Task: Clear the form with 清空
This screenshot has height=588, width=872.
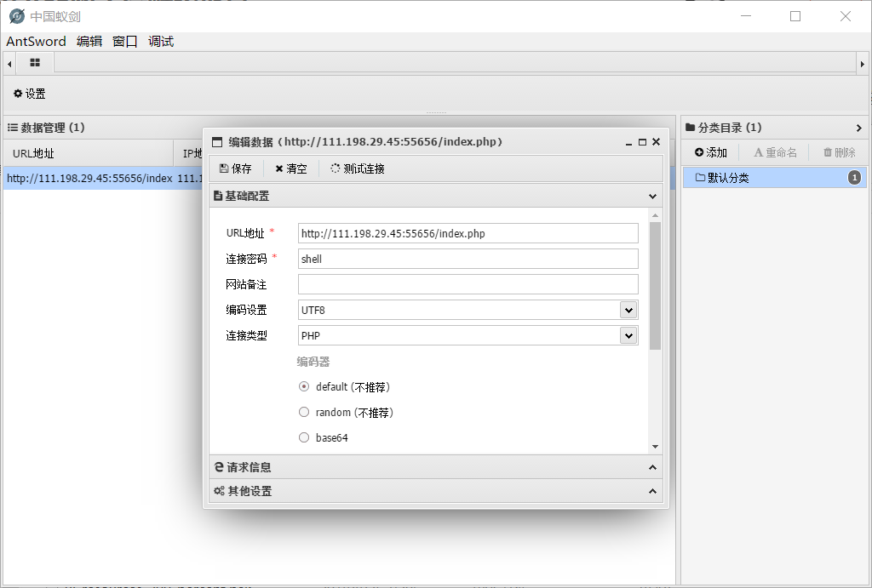Action: tap(291, 168)
